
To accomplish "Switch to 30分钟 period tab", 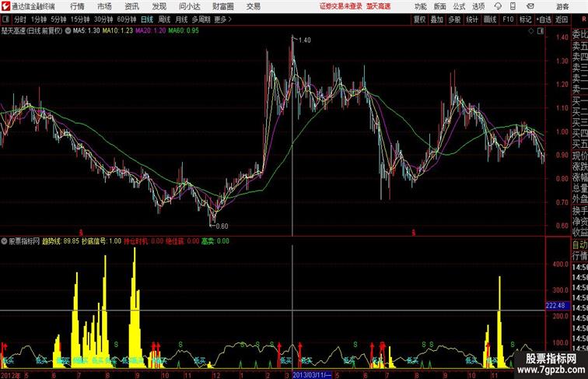I will pyautogui.click(x=103, y=19).
